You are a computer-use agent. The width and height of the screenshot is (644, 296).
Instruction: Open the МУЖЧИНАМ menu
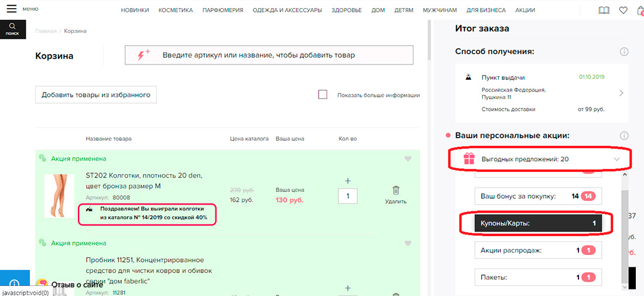440,11
